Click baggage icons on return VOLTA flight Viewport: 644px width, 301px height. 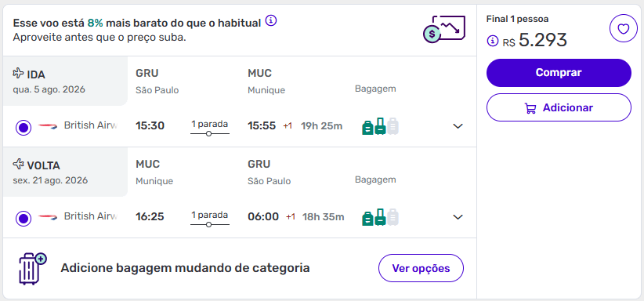click(x=380, y=217)
